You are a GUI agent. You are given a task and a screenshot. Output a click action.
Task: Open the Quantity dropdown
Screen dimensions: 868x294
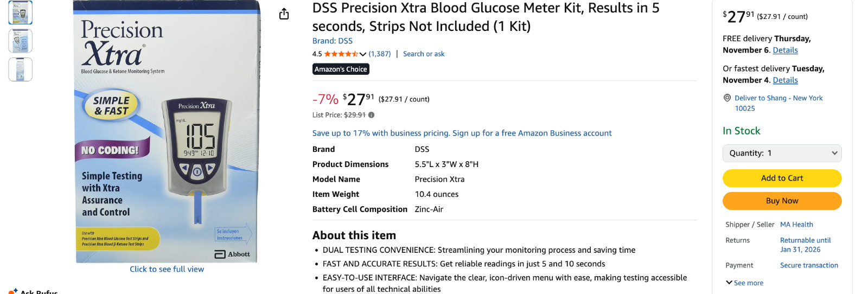(x=782, y=154)
